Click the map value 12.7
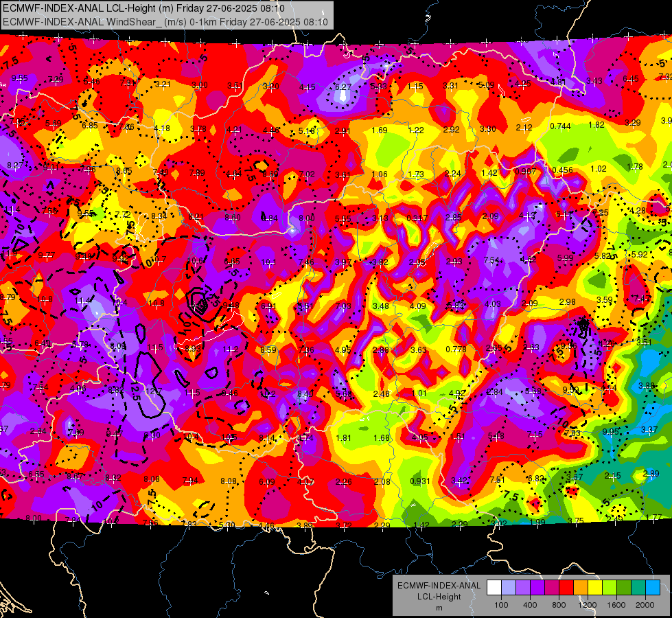Image resolution: width=672 pixels, height=618 pixels. pyautogui.click(x=154, y=391)
